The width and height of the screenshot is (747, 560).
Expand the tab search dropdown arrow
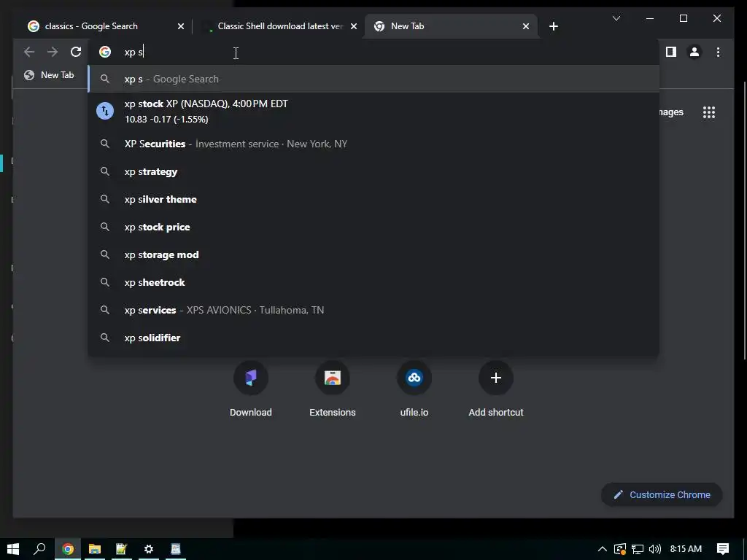pos(616,18)
